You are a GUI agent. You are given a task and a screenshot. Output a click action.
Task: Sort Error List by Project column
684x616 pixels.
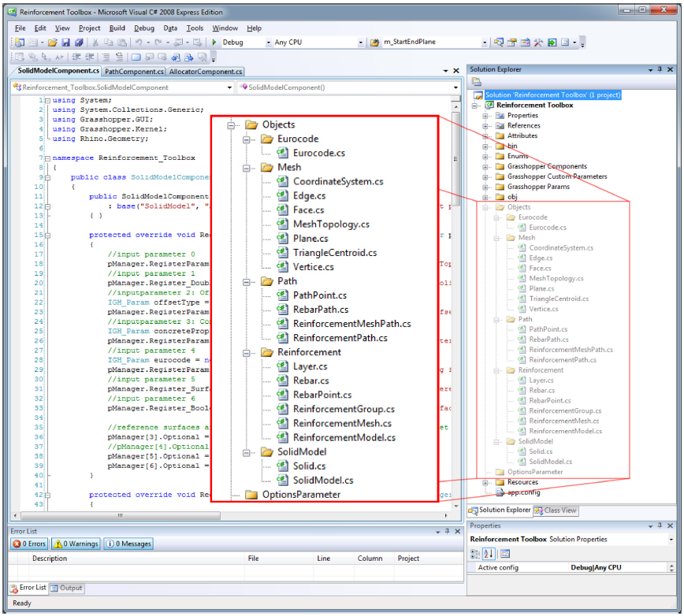click(x=428, y=558)
